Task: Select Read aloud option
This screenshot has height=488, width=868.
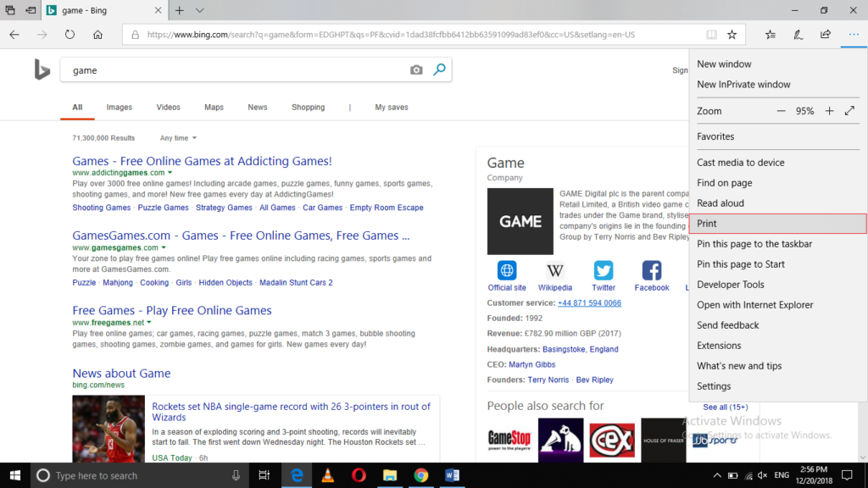Action: [778, 203]
